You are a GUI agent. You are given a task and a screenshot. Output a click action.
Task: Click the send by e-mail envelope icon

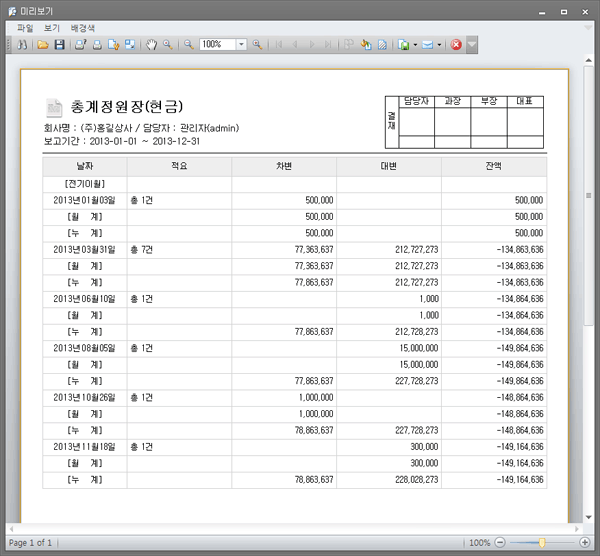(427, 45)
